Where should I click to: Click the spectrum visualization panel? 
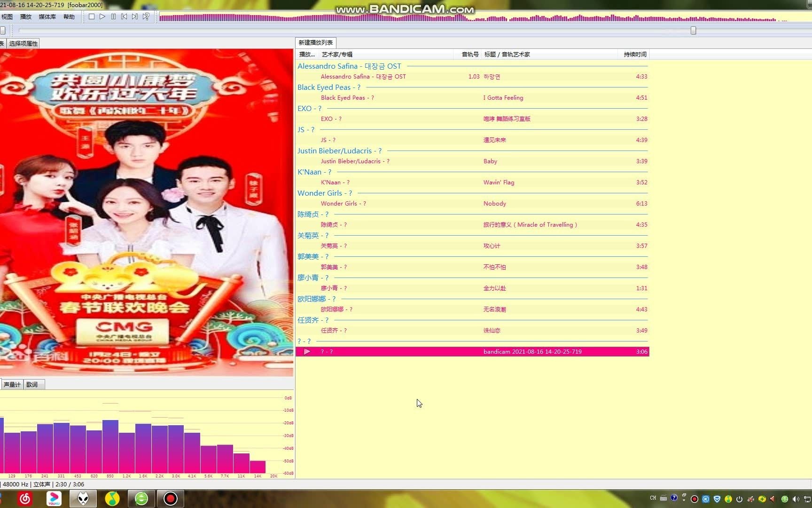147,435
